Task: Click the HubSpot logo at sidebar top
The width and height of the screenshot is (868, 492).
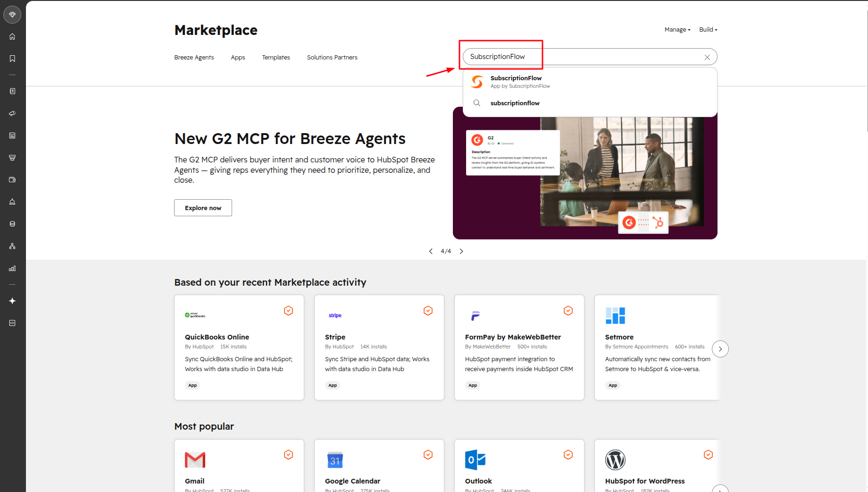Action: coord(12,15)
